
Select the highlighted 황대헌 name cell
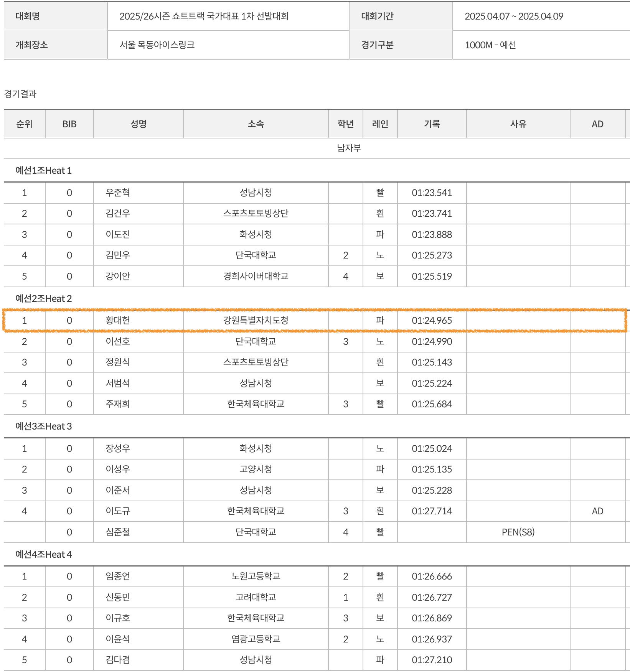118,320
